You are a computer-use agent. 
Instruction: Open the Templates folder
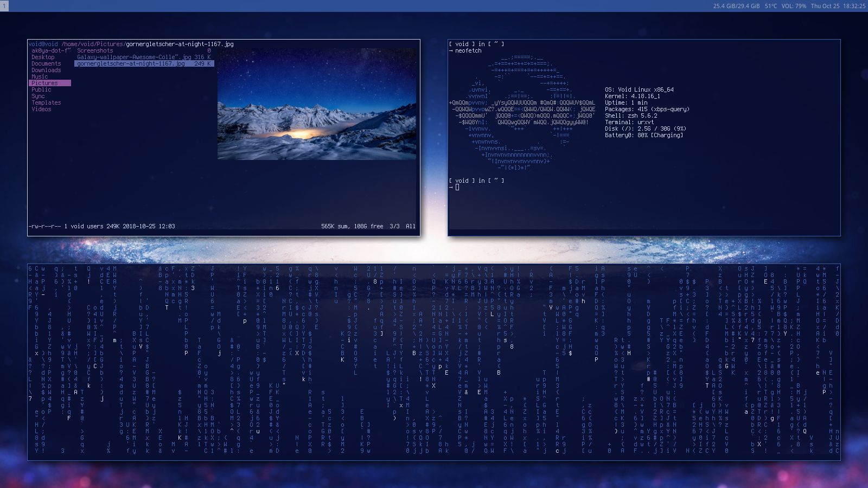point(46,102)
